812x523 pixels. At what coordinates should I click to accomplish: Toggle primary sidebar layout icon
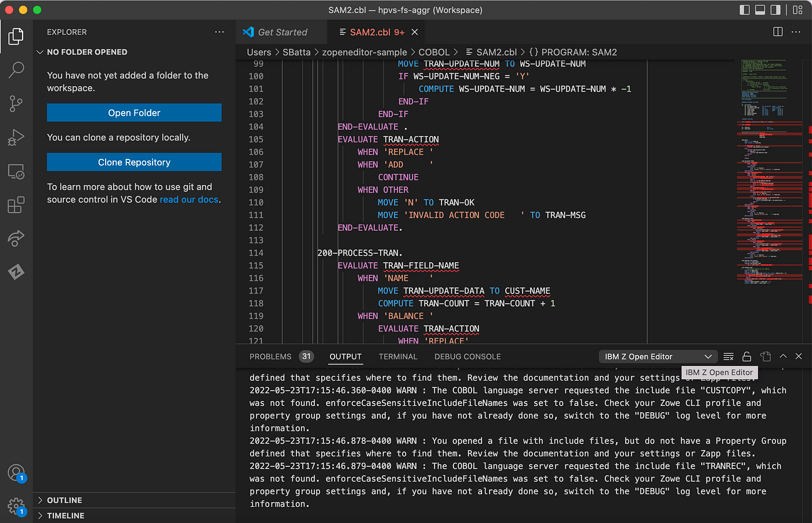[745, 10]
